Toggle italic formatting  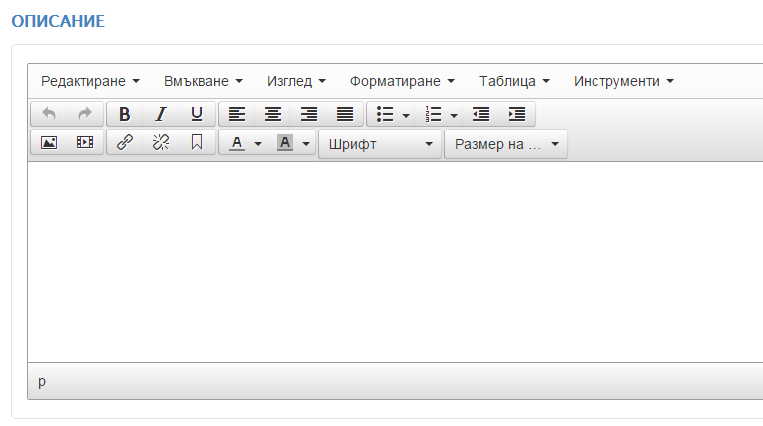(x=161, y=114)
